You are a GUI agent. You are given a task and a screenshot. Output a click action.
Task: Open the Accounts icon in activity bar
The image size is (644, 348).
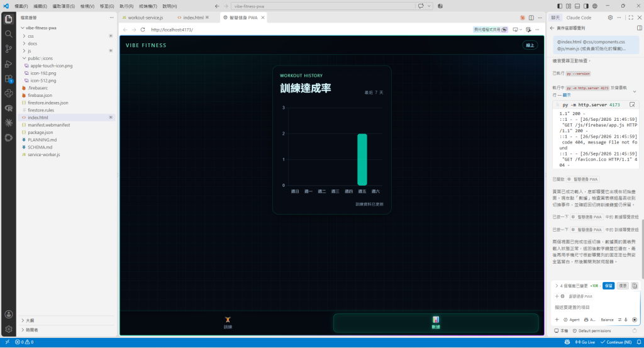8,314
